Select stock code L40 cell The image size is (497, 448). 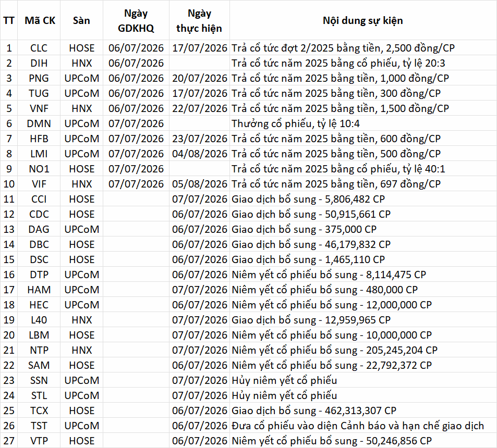(x=39, y=320)
